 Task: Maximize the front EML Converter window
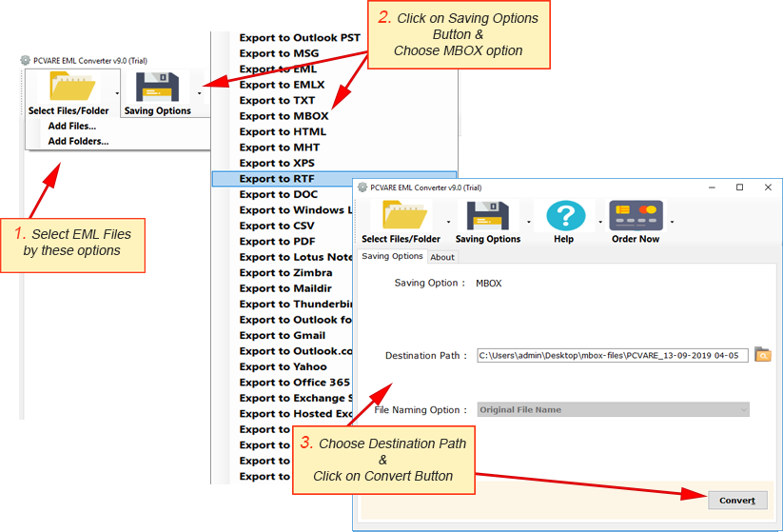pyautogui.click(x=739, y=187)
